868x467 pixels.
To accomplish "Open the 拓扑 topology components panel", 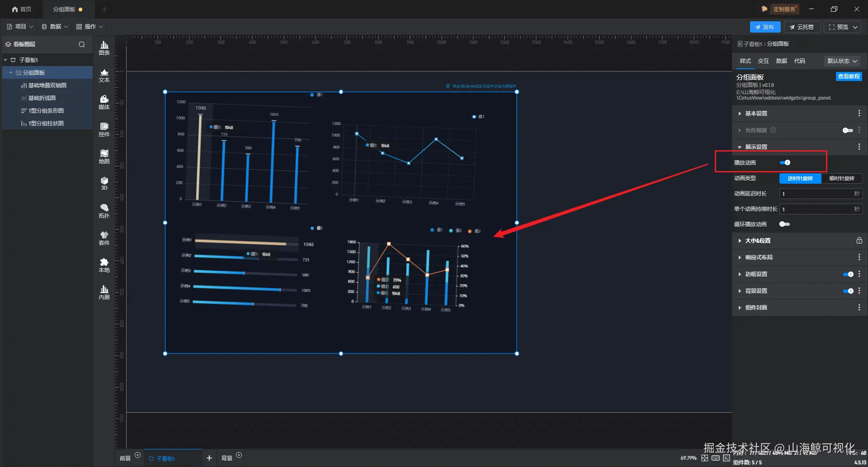I will tap(104, 211).
